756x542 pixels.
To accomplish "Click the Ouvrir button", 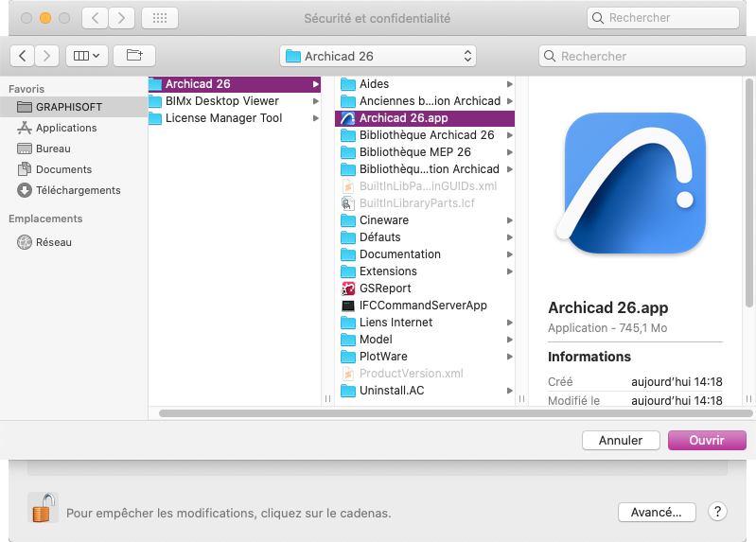I will pos(707,440).
